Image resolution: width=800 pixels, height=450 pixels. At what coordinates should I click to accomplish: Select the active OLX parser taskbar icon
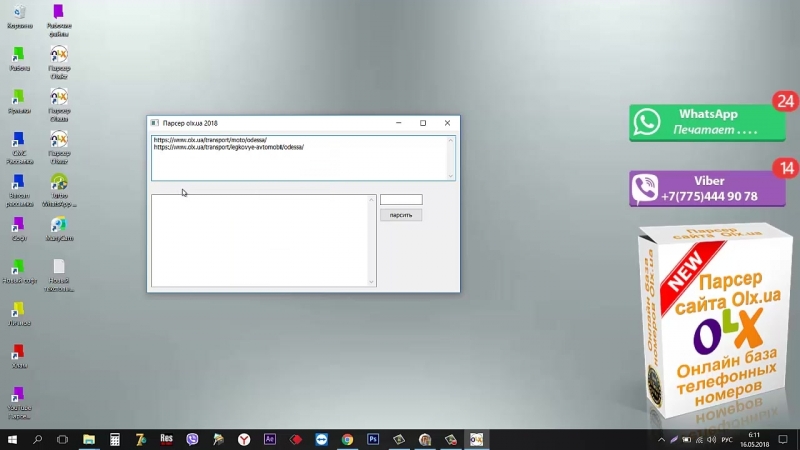click(477, 439)
